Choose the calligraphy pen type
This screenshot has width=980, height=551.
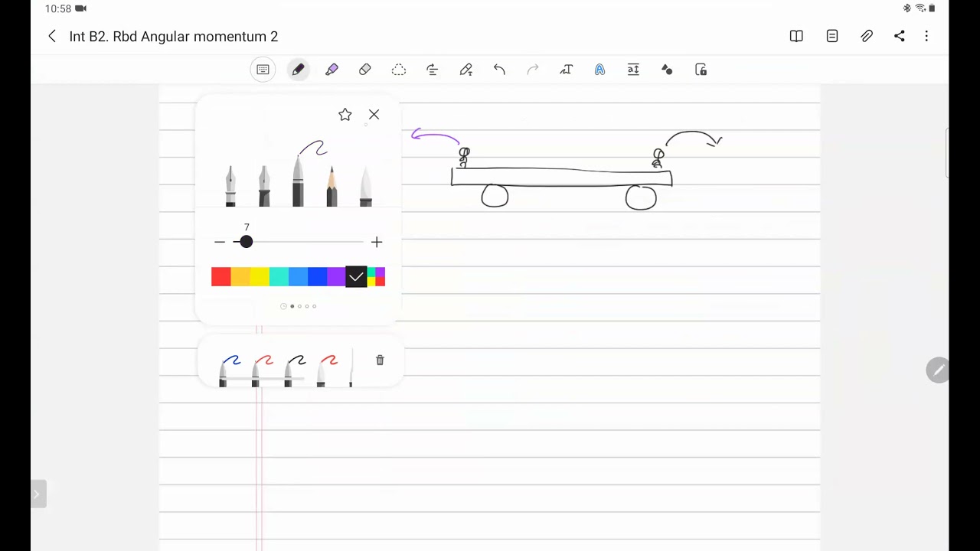point(264,186)
